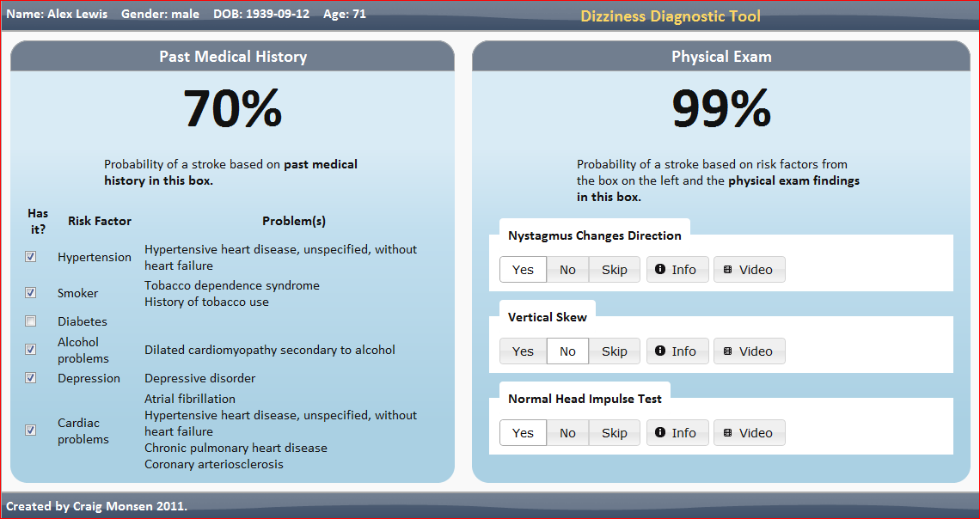Play the Nystagmus Changes Direction video
980x519 pixels.
[749, 269]
